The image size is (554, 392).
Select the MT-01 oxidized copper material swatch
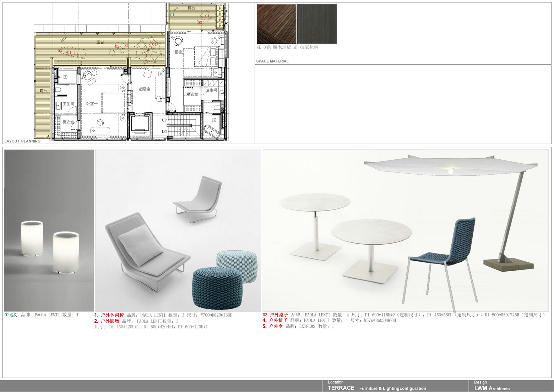pos(317,24)
